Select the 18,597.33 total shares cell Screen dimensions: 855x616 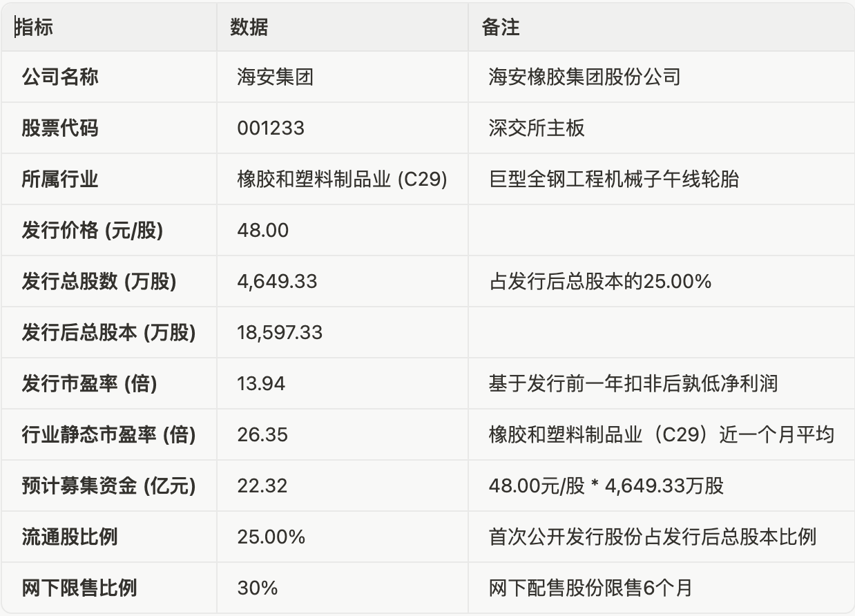tap(280, 333)
